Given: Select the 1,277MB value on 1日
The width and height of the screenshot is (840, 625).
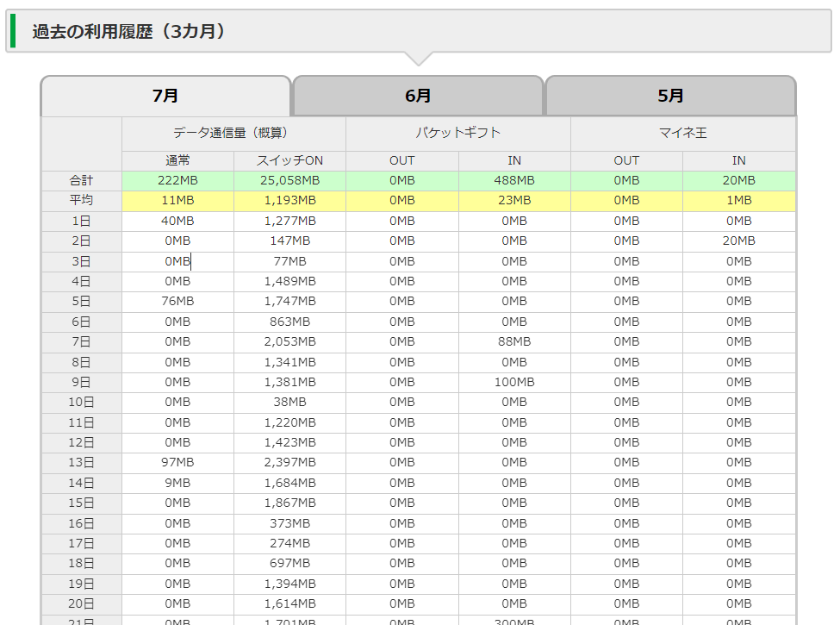Looking at the screenshot, I should click(x=289, y=221).
